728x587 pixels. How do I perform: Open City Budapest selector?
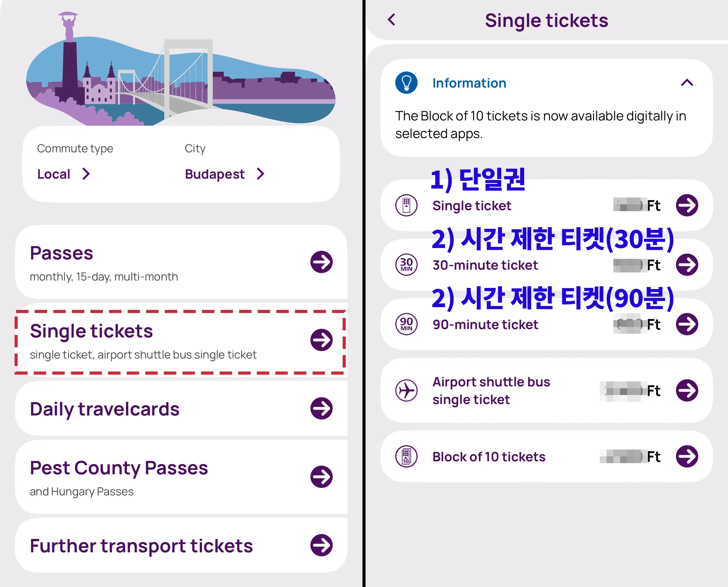224,174
